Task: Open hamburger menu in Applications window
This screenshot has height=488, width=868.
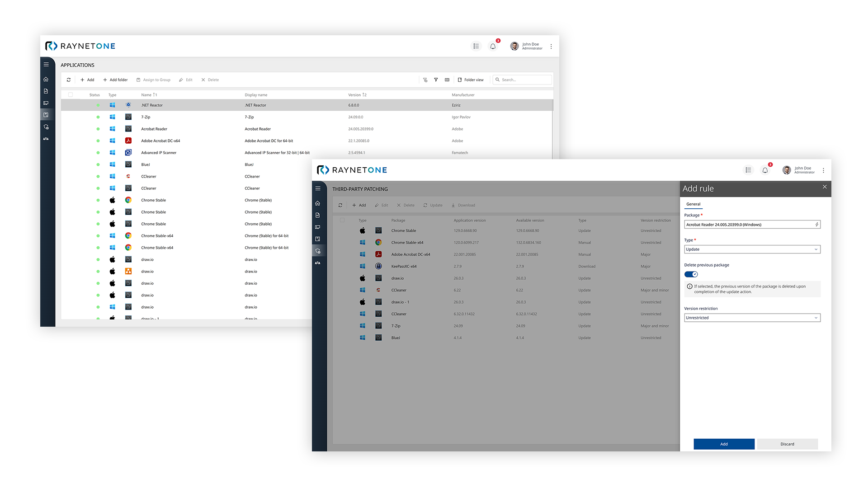Action: (x=46, y=65)
